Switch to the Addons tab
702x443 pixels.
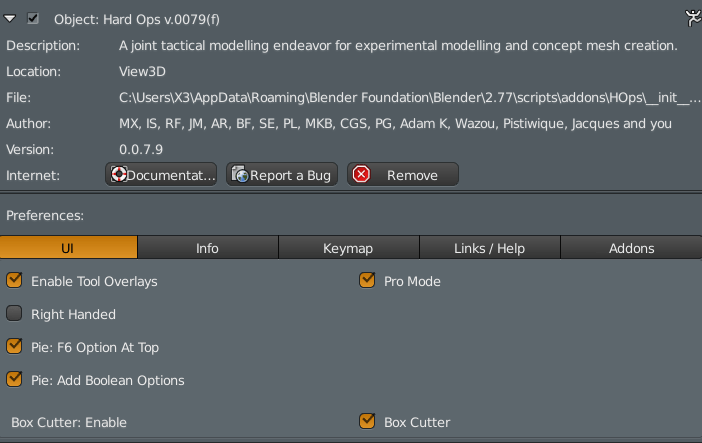pyautogui.click(x=631, y=248)
